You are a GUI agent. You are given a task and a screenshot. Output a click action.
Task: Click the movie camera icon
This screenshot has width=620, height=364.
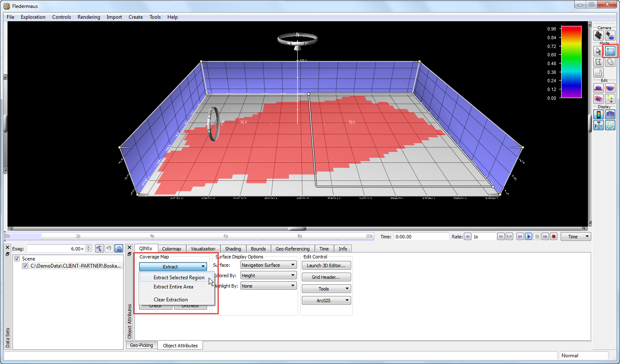tap(598, 35)
